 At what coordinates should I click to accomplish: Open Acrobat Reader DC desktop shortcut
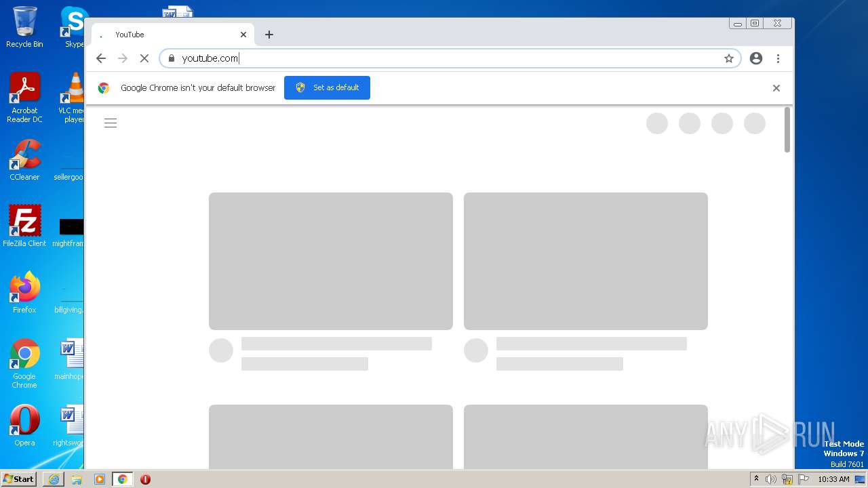[x=24, y=98]
